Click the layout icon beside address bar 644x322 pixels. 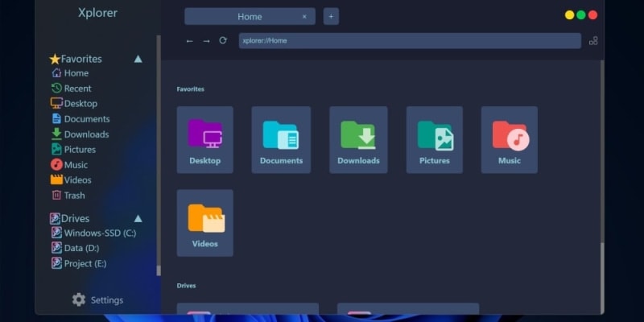click(x=593, y=41)
